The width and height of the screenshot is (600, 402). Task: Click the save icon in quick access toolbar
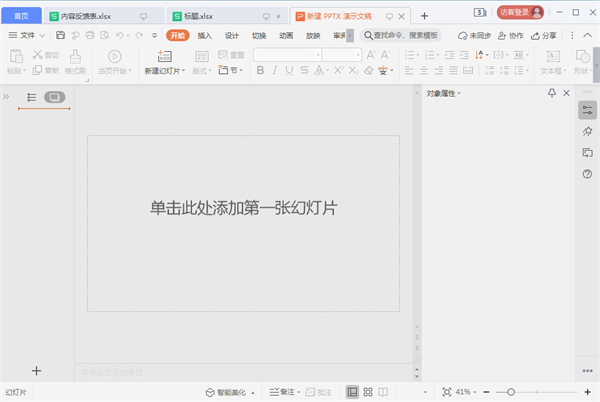[61, 35]
